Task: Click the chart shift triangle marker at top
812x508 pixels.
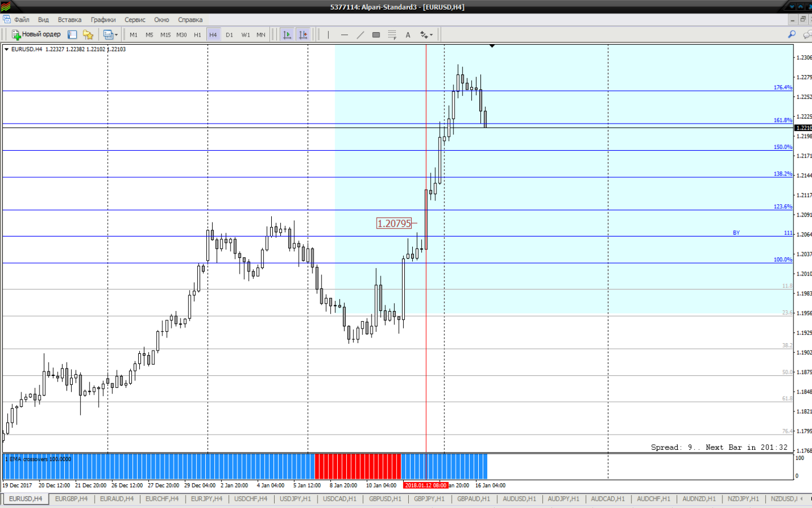Action: (x=492, y=46)
